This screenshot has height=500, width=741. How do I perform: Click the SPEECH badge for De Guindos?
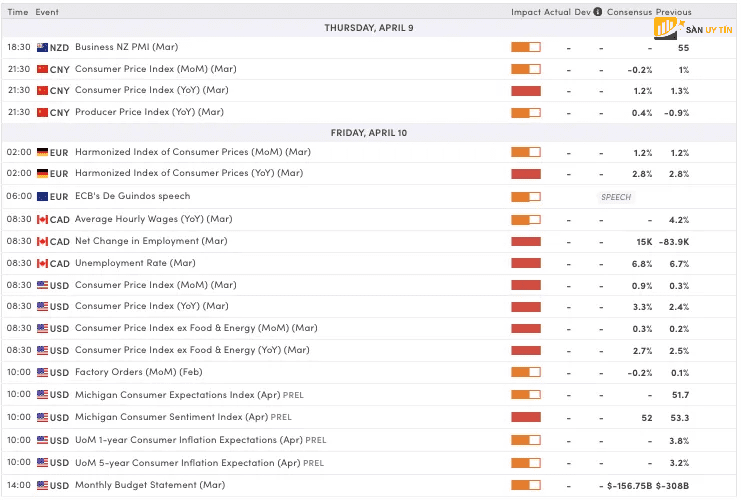point(616,197)
